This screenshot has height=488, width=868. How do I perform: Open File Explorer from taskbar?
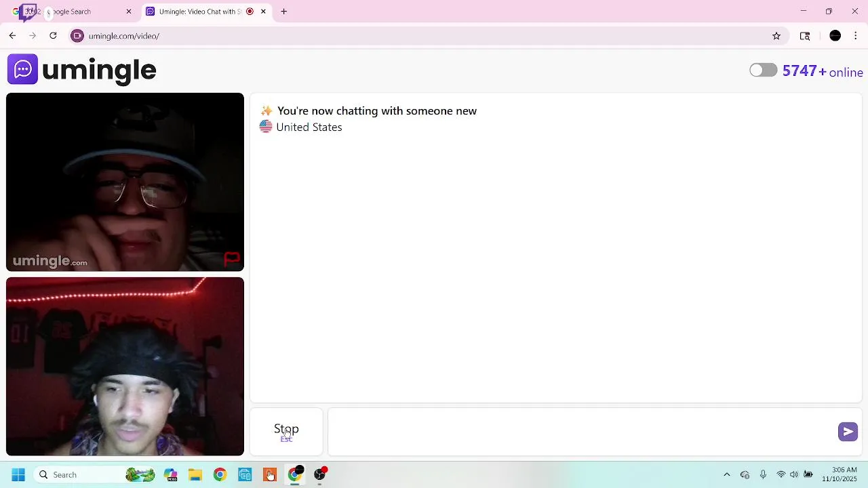[195, 475]
